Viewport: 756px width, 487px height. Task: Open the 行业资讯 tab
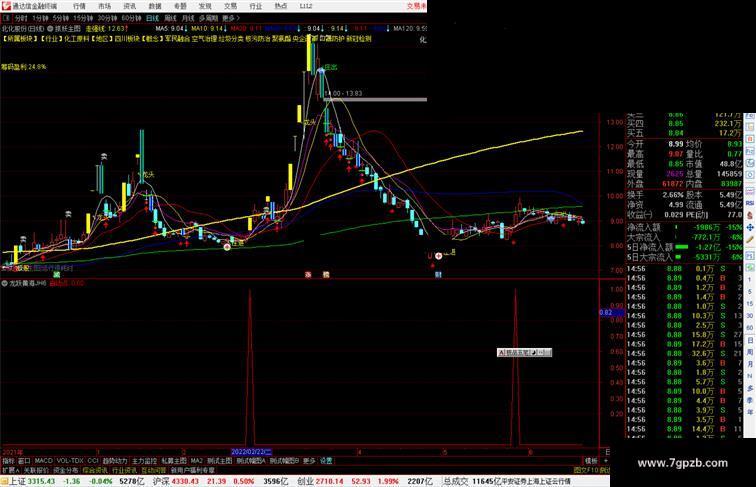[124, 470]
